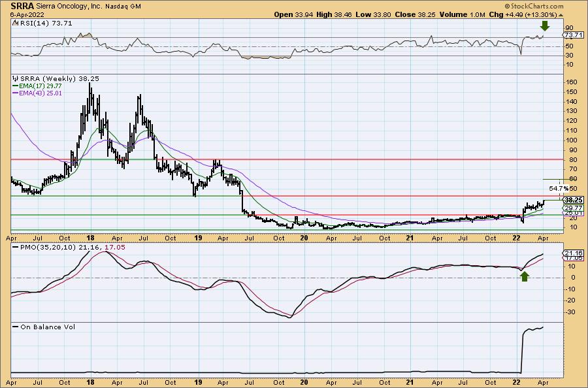Click the red 17.05 PMO signal value
This screenshot has width=588, height=388.
pos(115,248)
